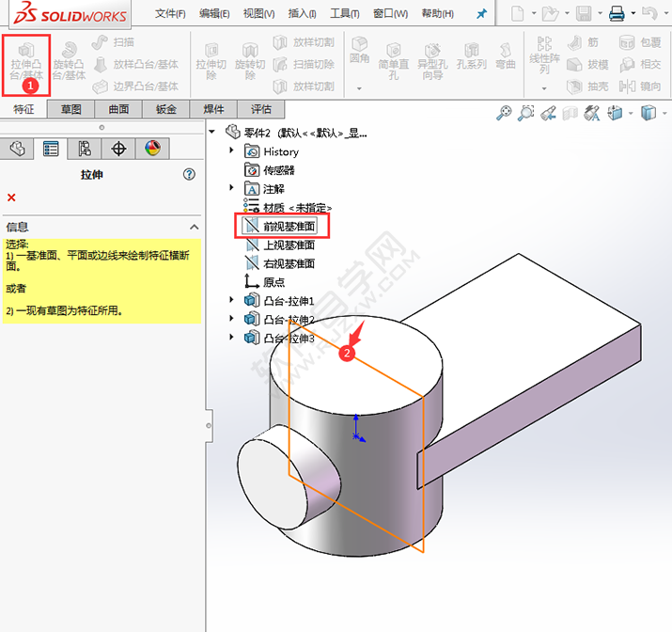Screen dimensions: 672x632
Task: Click the Print icon
Action: (617, 14)
